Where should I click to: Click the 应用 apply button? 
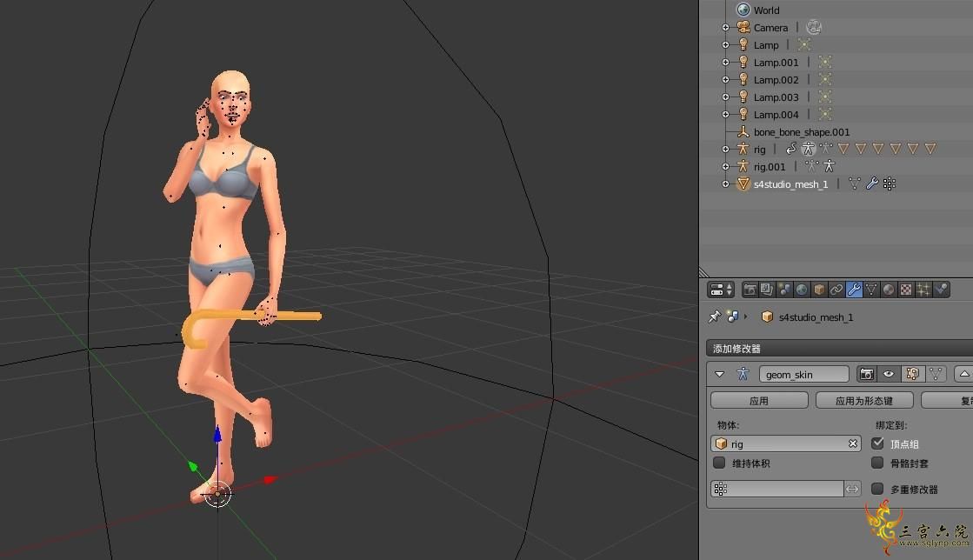(x=759, y=401)
